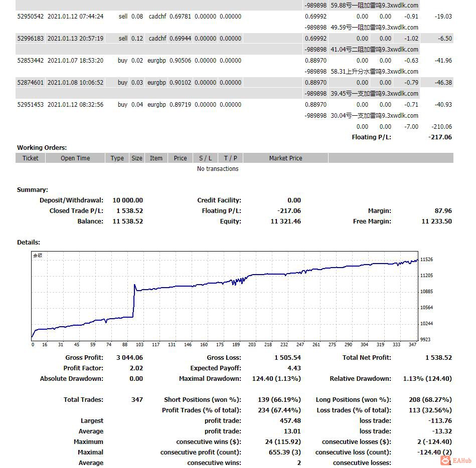This screenshot has width=476, height=468.
Task: Click average loss trade value -13.32
Action: coord(442,431)
